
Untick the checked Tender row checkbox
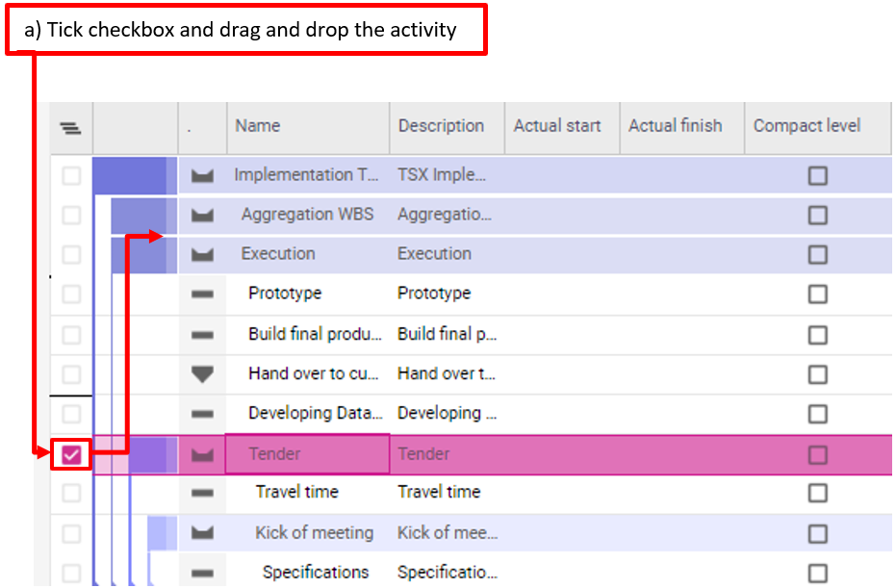[x=71, y=454]
